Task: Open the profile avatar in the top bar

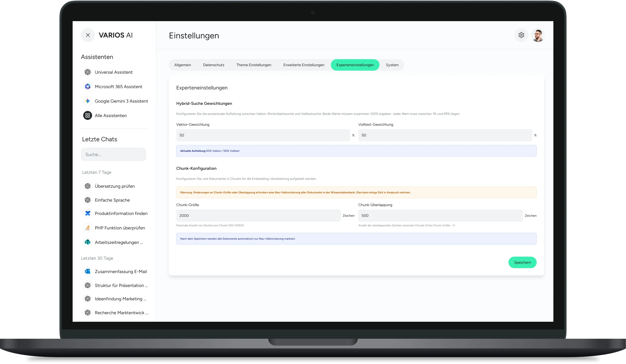Action: tap(538, 35)
